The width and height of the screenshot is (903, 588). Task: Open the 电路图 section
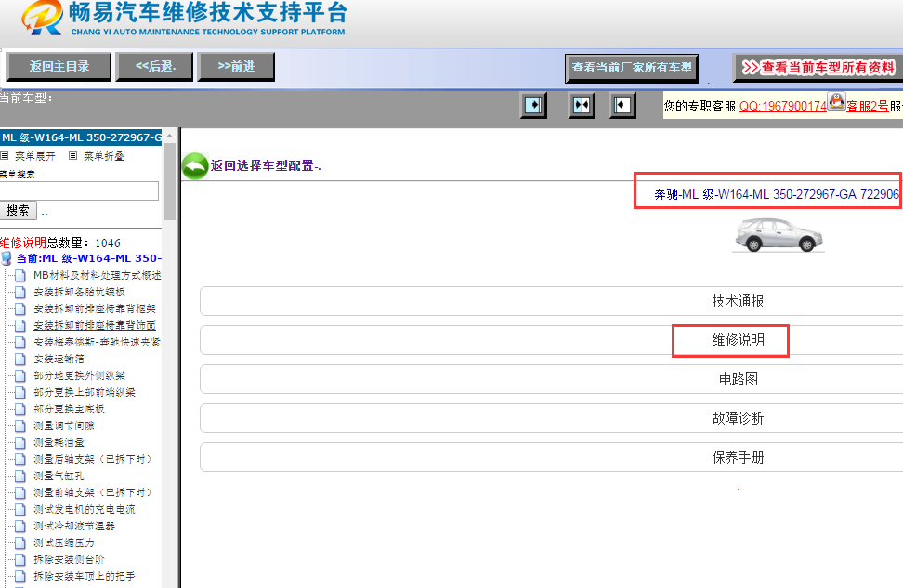pos(738,380)
